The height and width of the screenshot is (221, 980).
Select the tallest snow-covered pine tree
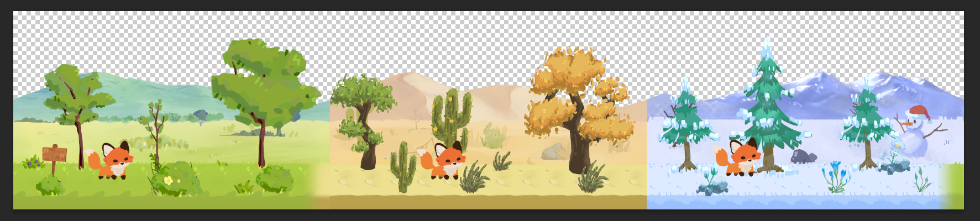768,105
